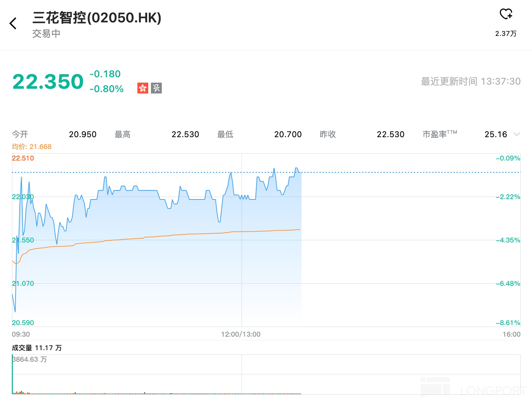The height and width of the screenshot is (403, 532).
Task: Tap the 25.16 PE ratio value
Action: point(496,134)
